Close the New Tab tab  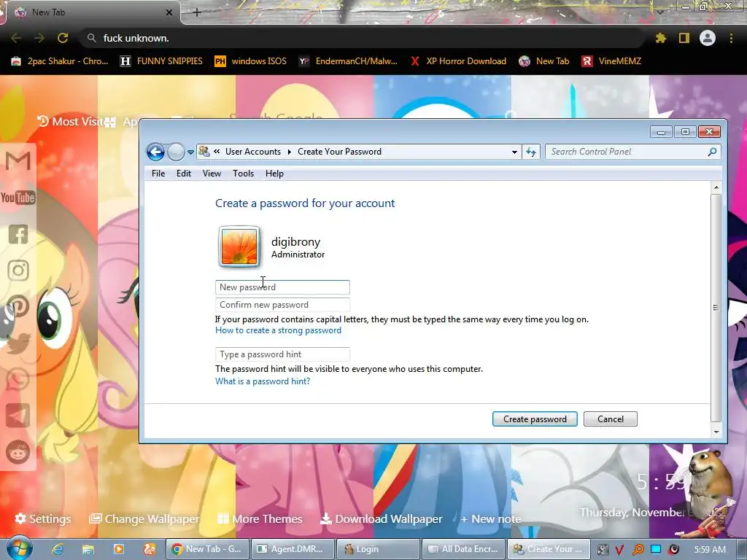(169, 12)
